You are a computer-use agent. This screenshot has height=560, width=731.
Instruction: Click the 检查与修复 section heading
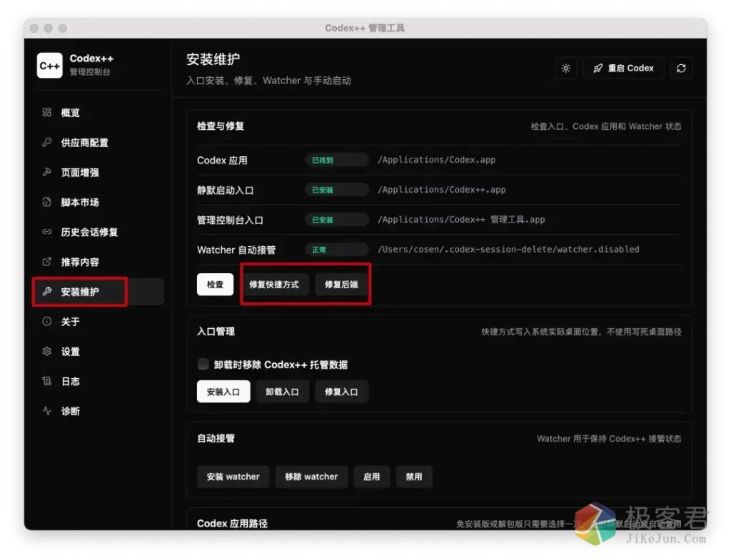point(221,126)
